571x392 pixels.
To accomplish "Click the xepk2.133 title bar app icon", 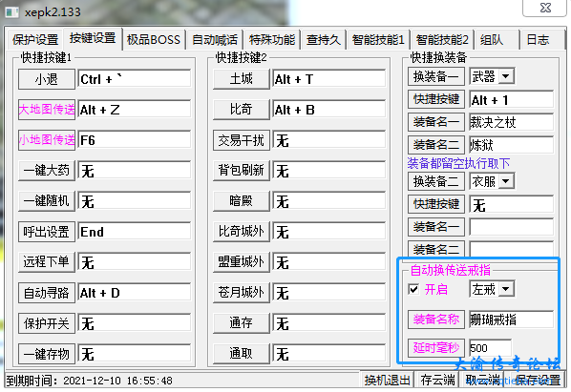I will 11,12.
